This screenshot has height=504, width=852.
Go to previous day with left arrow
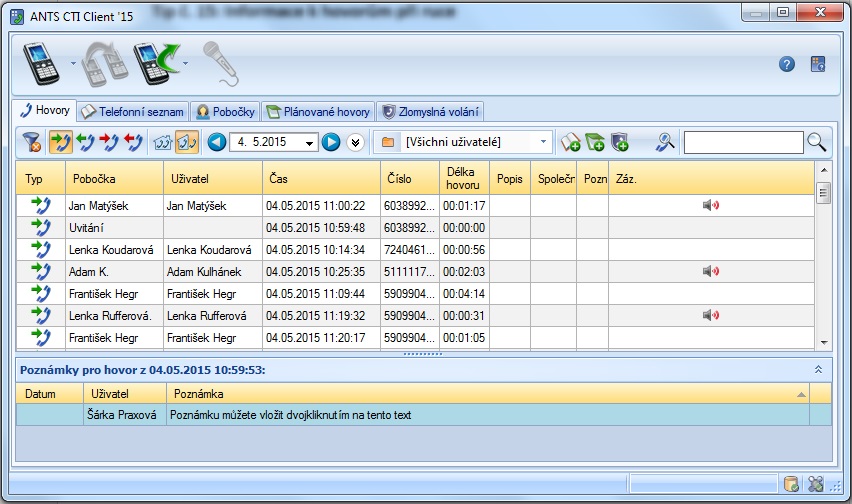[x=217, y=142]
